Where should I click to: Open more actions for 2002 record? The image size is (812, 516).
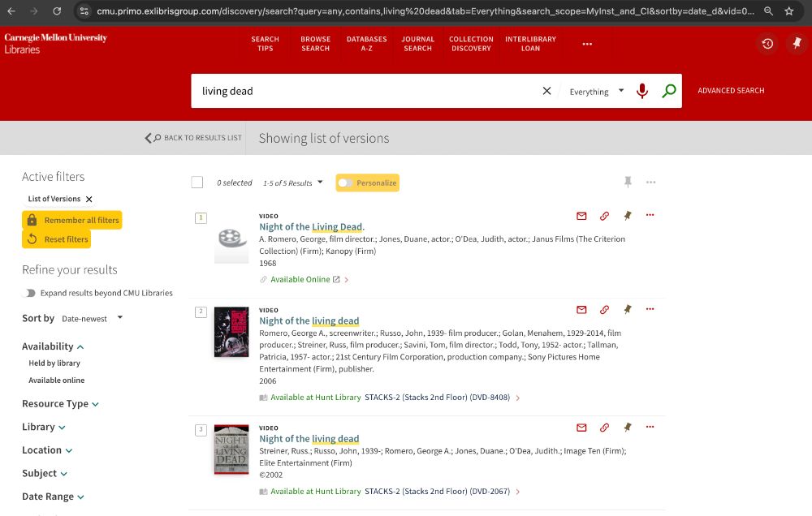650,427
